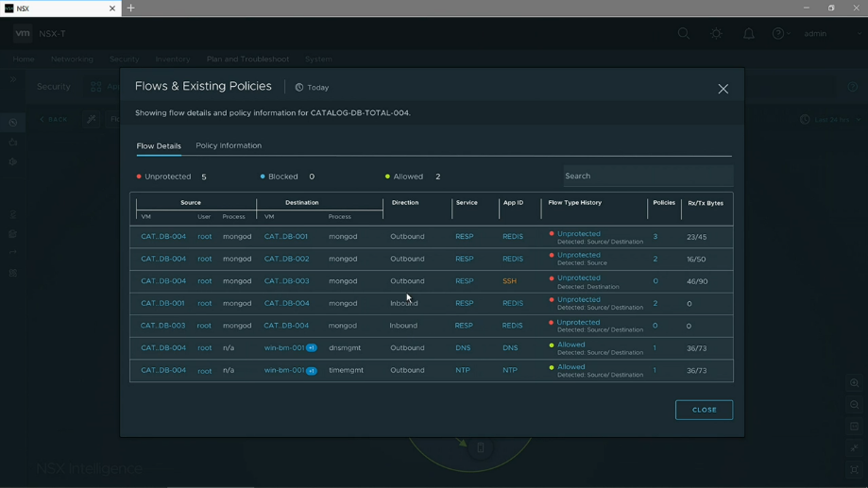
Task: Click the +1 badge beside win-bm-001 dnsmgmt row
Action: click(x=312, y=348)
